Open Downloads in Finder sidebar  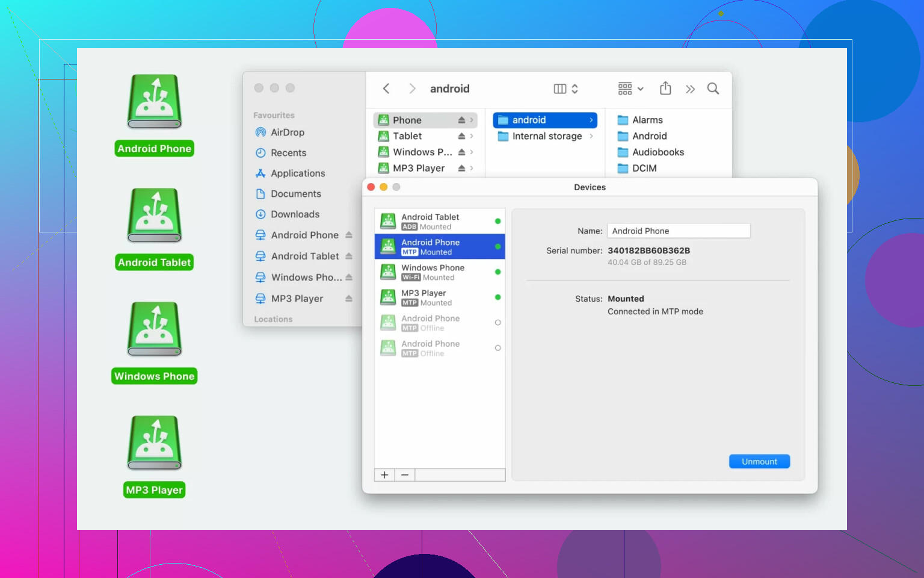(x=295, y=214)
